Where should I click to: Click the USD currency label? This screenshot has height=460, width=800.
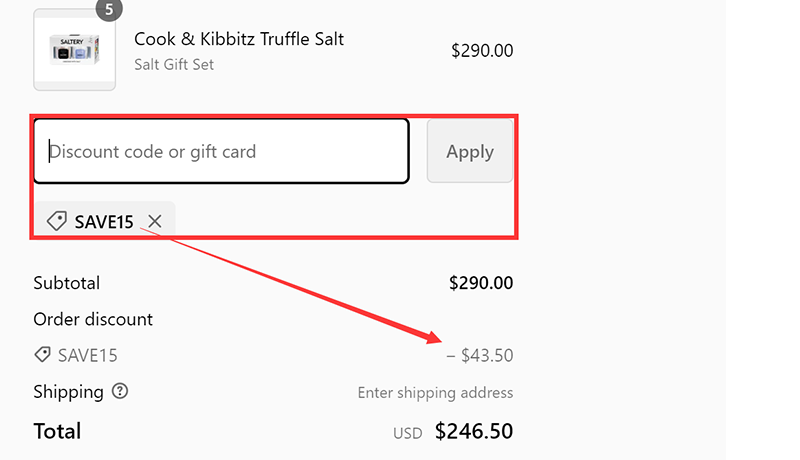(x=408, y=433)
